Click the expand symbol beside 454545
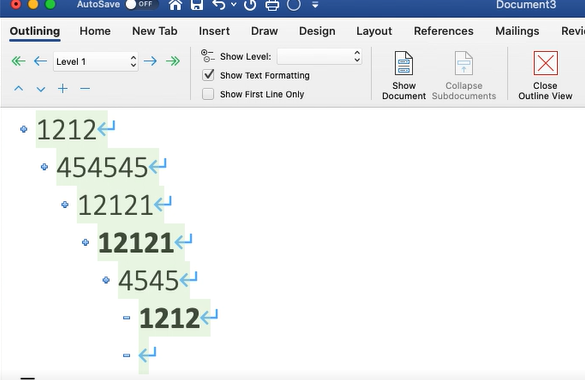Image resolution: width=585 pixels, height=380 pixels. pyautogui.click(x=44, y=167)
